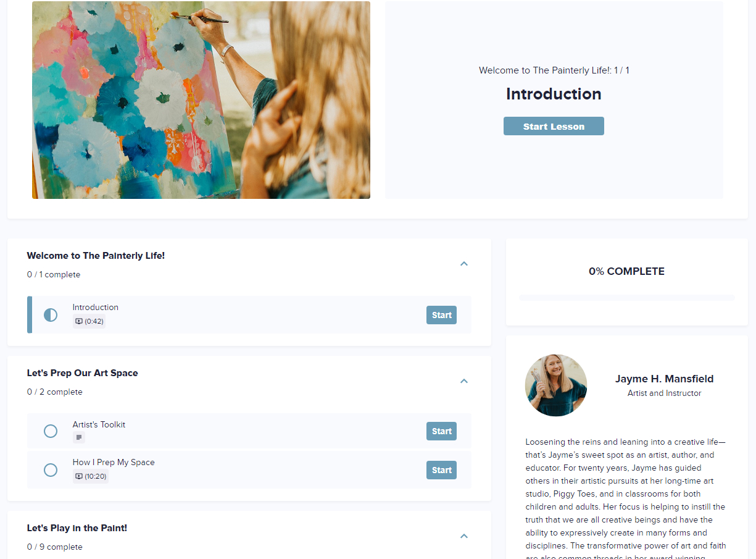The image size is (756, 559).
Task: Start the How I Prep My Space lesson
Action: (441, 470)
